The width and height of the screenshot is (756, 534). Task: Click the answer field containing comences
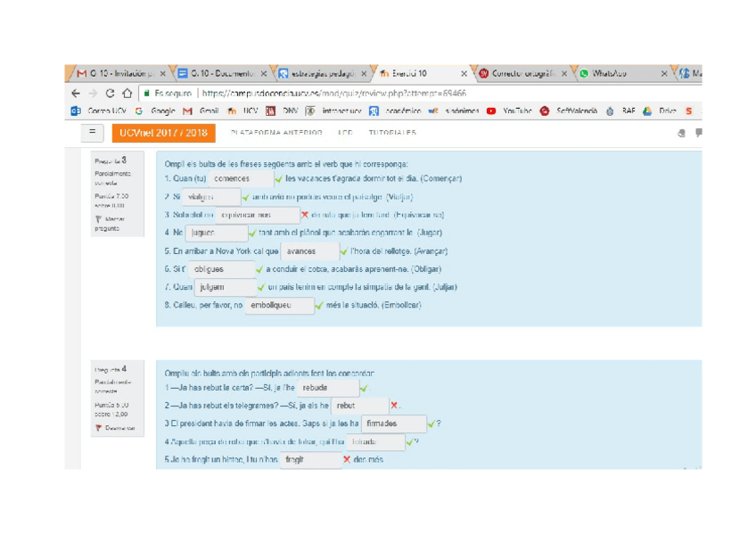(x=241, y=179)
